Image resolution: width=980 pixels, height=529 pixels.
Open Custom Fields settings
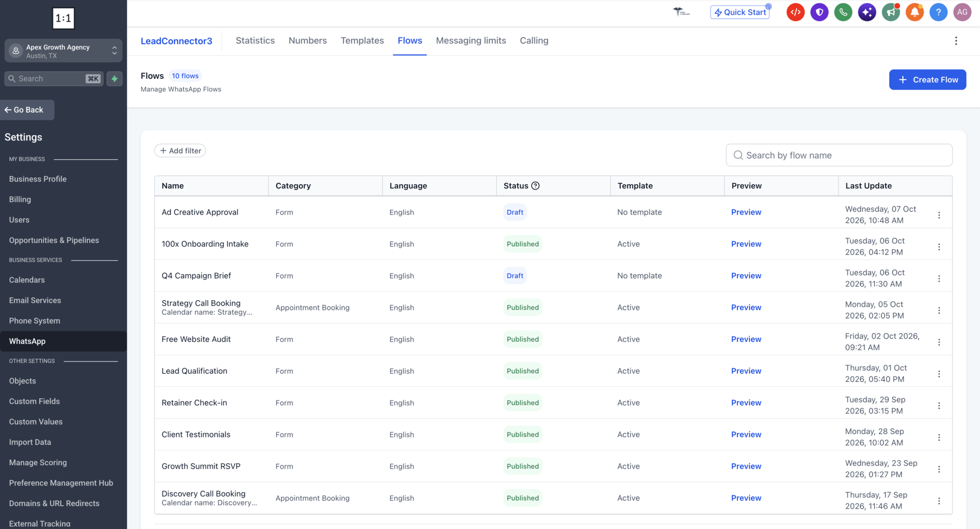[x=34, y=401]
